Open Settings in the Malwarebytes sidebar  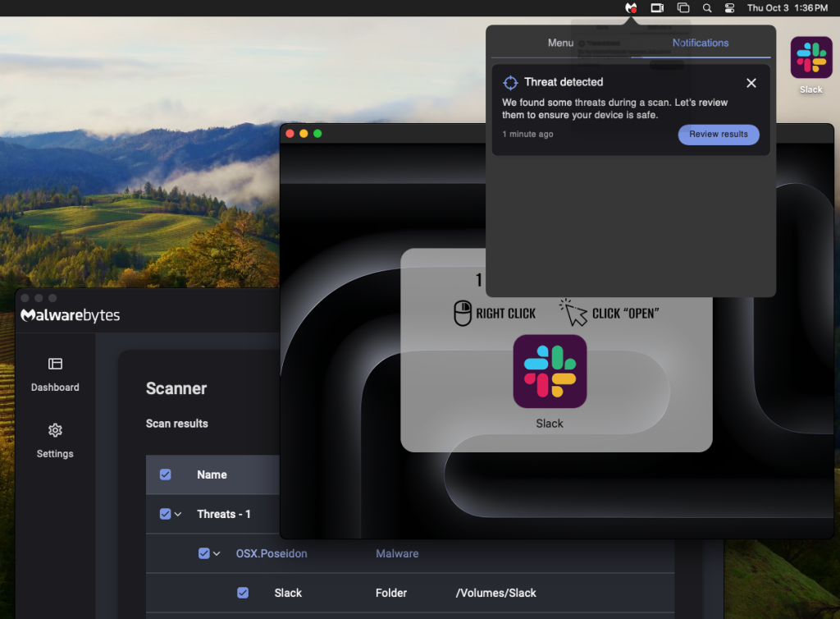tap(55, 440)
